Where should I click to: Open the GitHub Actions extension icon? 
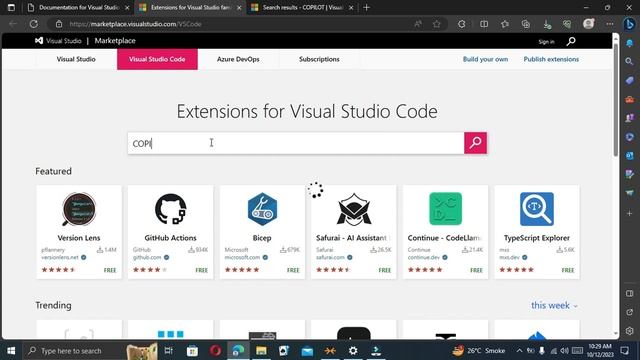170,209
